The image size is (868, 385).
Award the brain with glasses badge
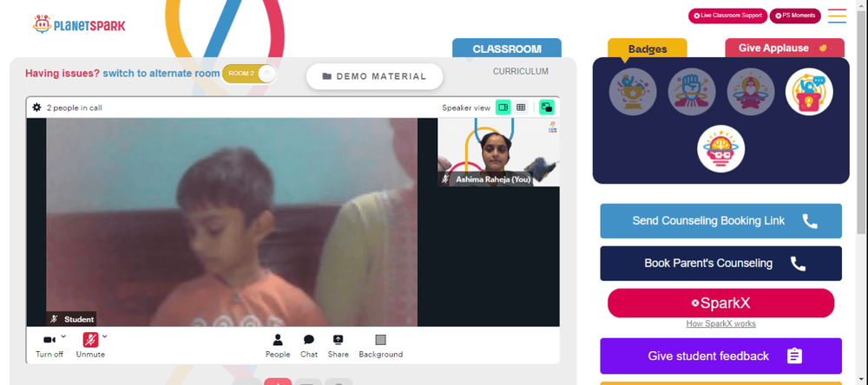720,149
